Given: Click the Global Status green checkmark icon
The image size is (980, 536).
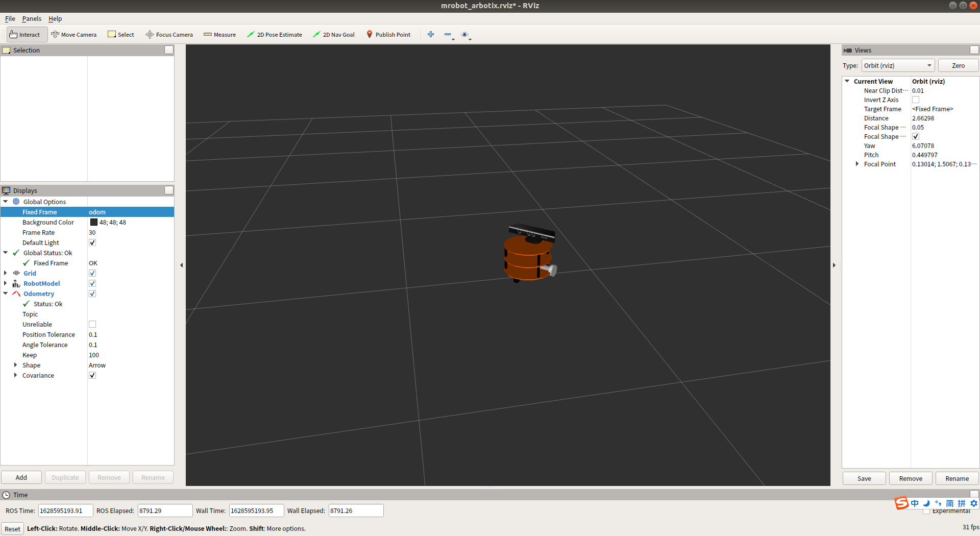Looking at the screenshot, I should 16,253.
